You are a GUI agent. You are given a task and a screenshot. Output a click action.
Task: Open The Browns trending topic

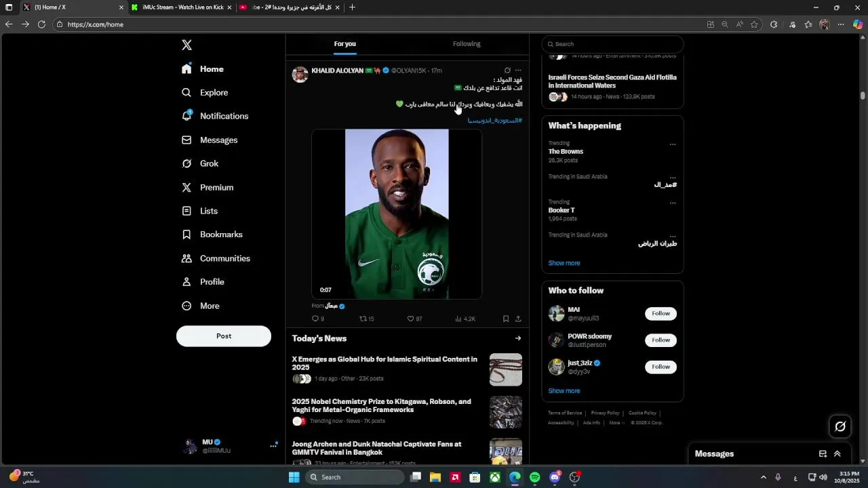[566, 152]
